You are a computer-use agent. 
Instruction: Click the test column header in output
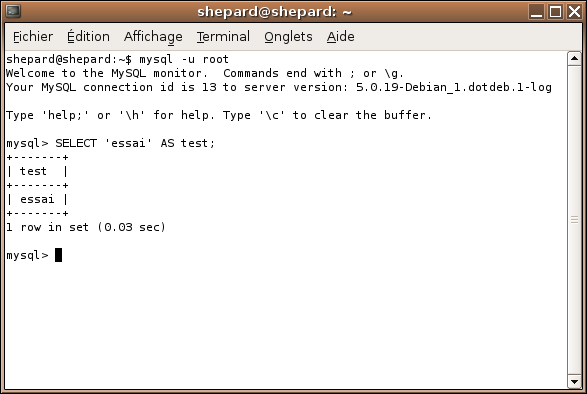coord(33,171)
